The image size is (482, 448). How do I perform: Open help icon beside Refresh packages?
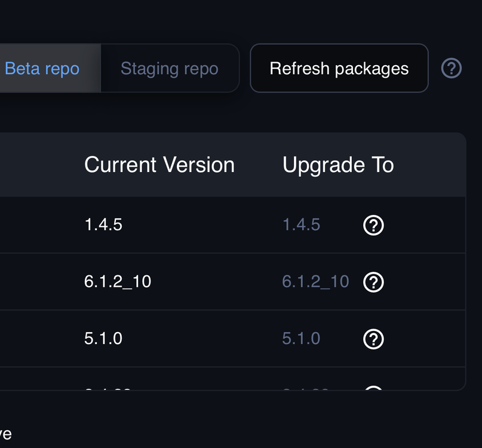[452, 68]
